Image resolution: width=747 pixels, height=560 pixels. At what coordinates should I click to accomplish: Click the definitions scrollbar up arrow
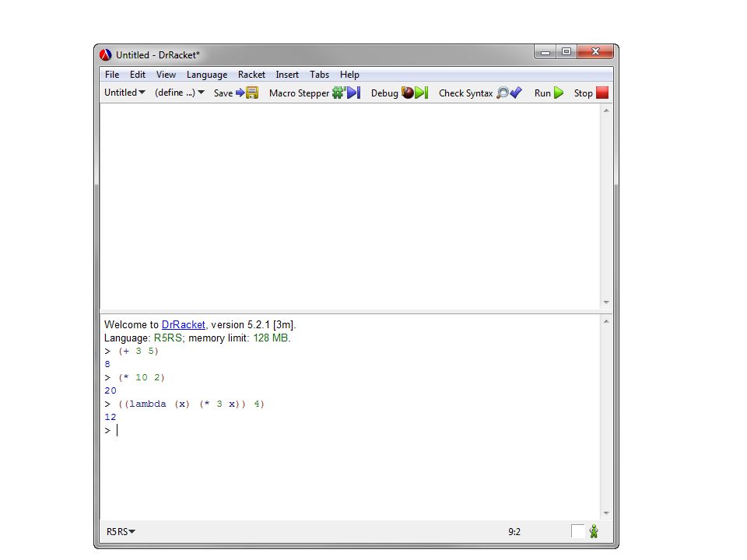point(606,110)
